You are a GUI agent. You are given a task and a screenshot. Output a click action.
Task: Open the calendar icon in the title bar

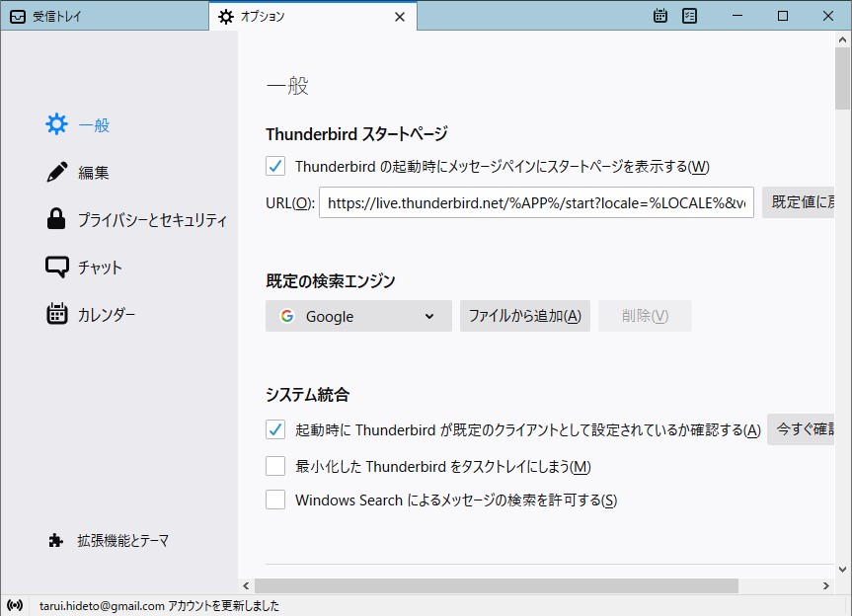pyautogui.click(x=659, y=16)
